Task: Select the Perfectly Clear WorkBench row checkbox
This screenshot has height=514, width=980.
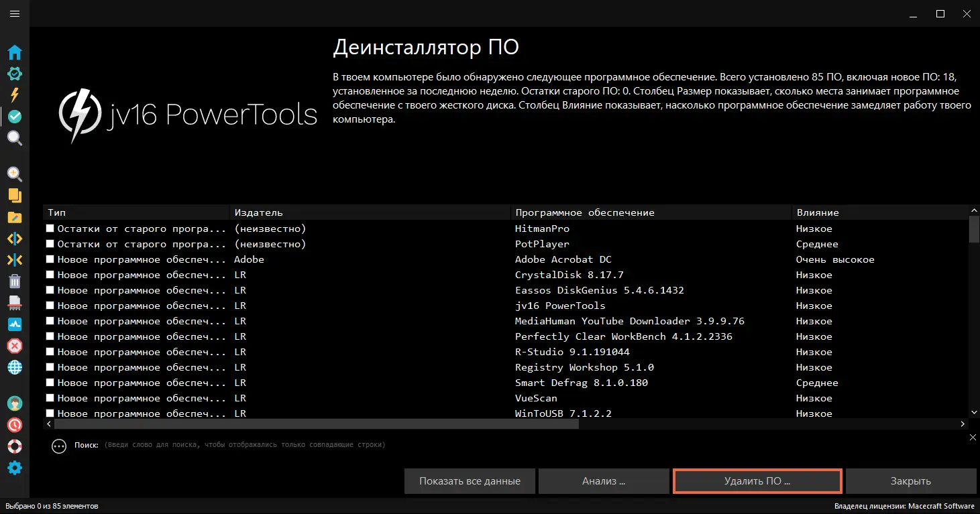Action: click(50, 336)
